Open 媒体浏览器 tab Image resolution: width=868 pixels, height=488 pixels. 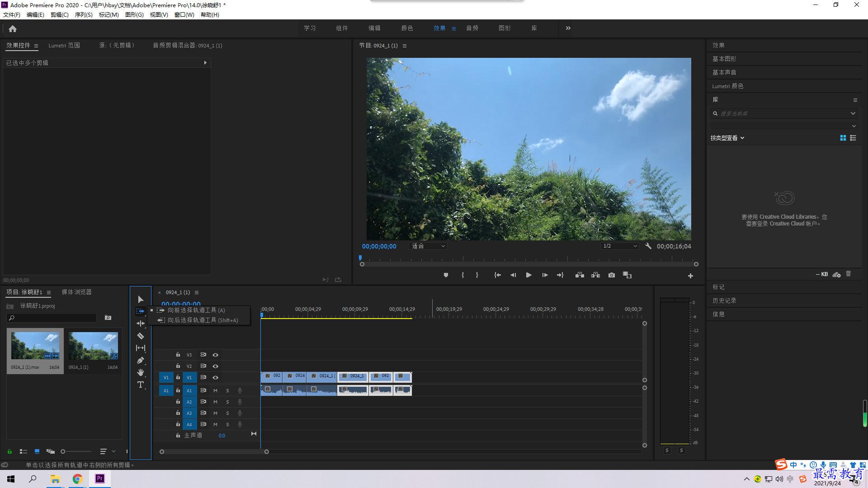tap(76, 292)
